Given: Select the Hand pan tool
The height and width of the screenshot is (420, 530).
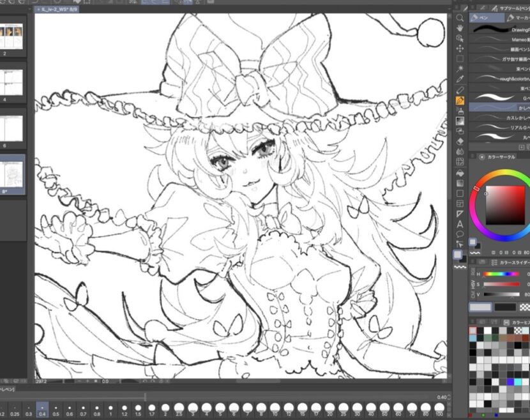Looking at the screenshot, I should [460, 28].
